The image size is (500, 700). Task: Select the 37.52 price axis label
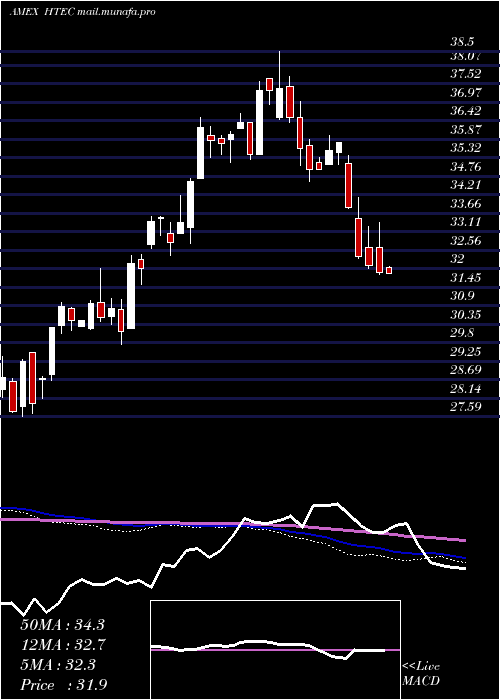coord(466,74)
